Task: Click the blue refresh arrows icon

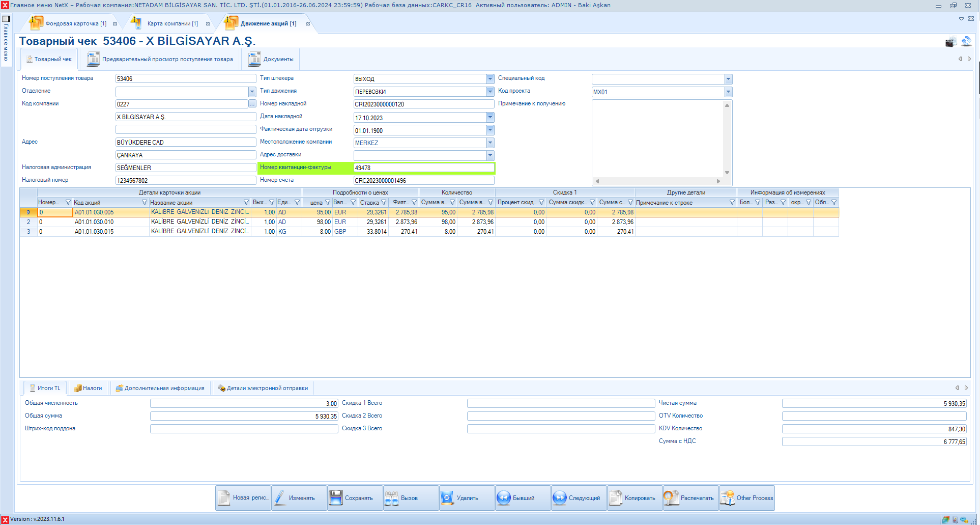Action: (966, 41)
